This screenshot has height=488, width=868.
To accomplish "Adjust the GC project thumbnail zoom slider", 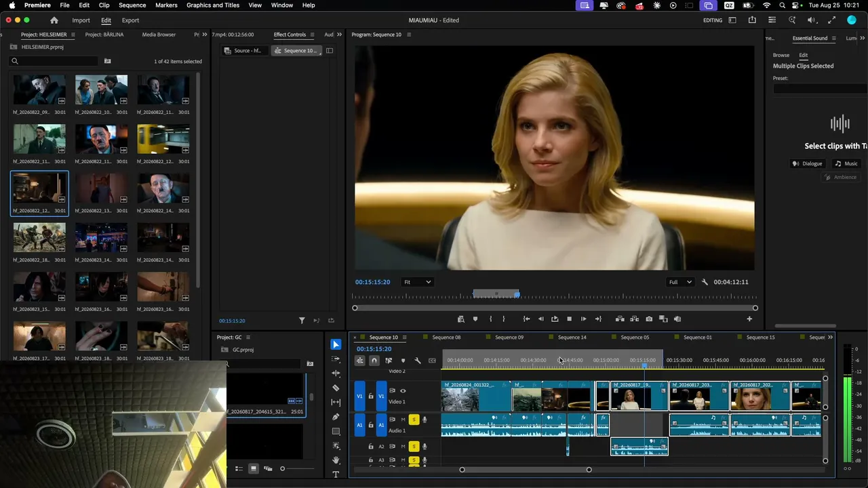I will pos(283,468).
